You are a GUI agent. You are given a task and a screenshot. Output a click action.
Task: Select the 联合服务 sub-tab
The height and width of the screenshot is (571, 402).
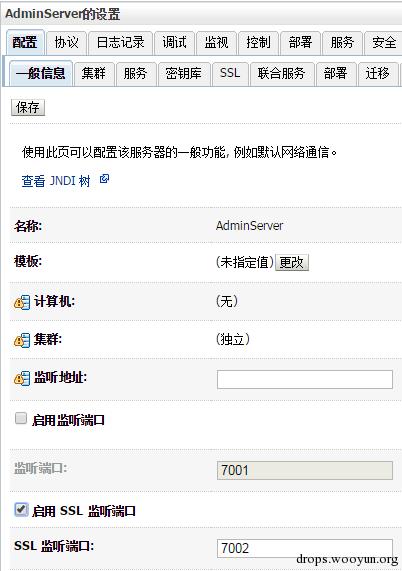[281, 74]
